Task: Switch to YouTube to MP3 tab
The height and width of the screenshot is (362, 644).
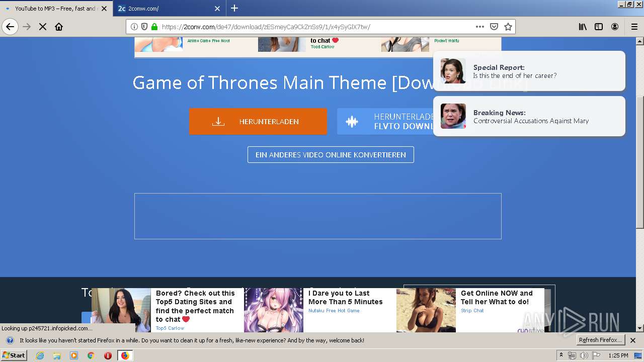Action: [x=56, y=9]
